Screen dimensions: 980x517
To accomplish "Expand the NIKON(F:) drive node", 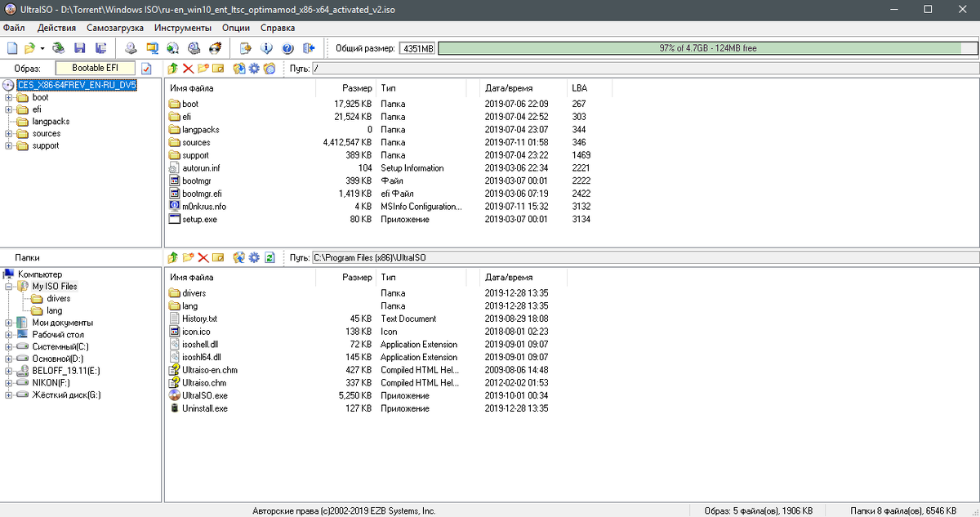I will (x=9, y=382).
